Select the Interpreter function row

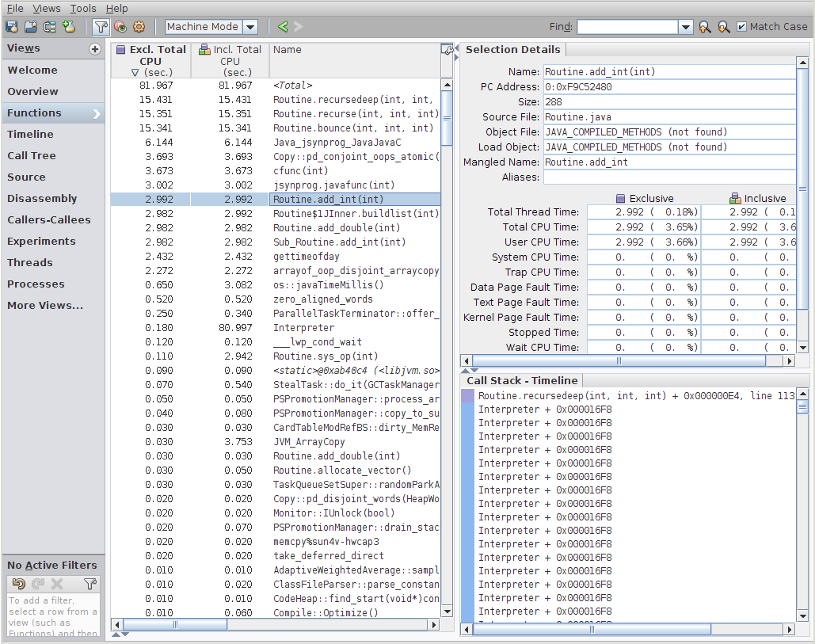click(276, 328)
